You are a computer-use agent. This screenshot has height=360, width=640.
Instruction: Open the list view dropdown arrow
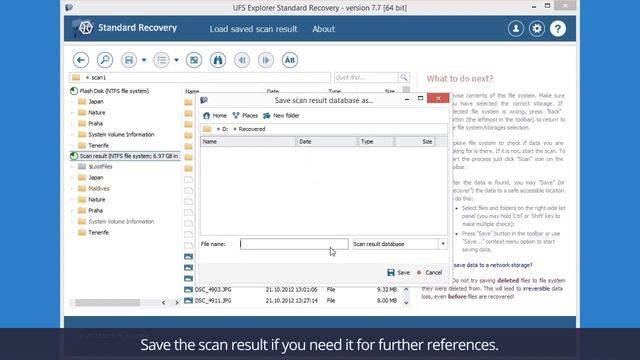[x=176, y=60]
